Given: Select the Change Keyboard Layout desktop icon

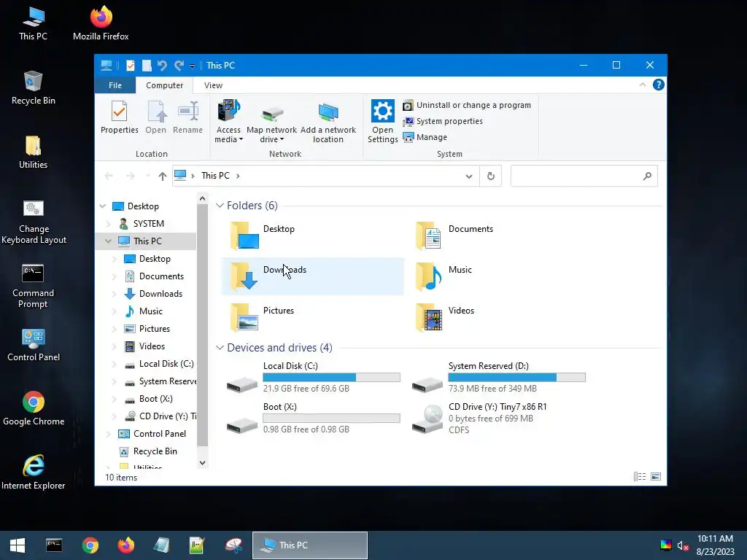Looking at the screenshot, I should [34, 222].
